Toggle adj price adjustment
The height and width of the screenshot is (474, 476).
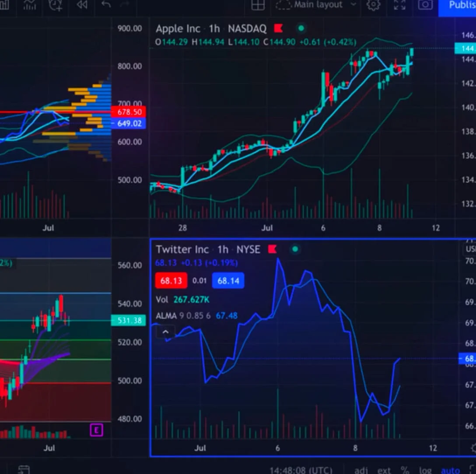click(x=361, y=470)
